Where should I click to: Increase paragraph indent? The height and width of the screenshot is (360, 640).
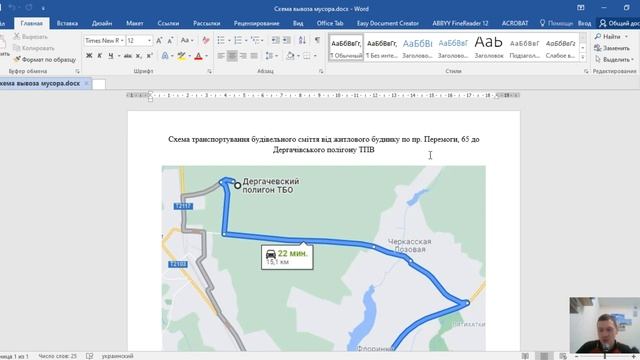tap(287, 40)
